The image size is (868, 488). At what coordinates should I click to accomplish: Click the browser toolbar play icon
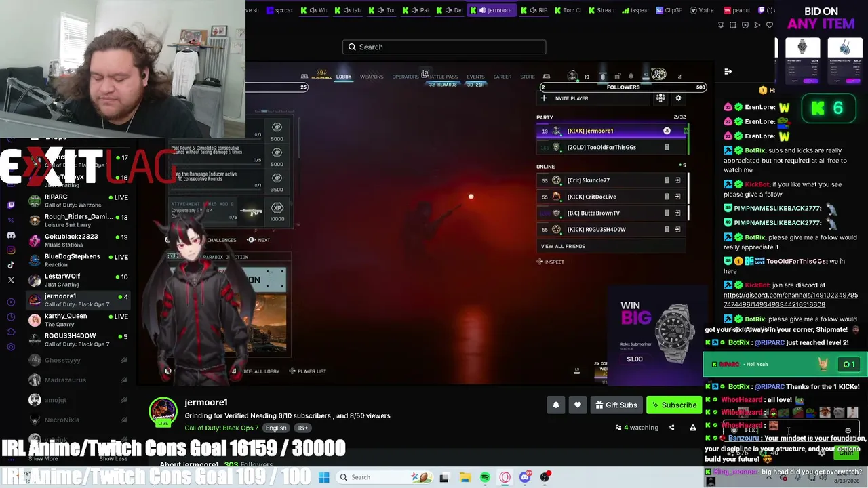coord(757,25)
